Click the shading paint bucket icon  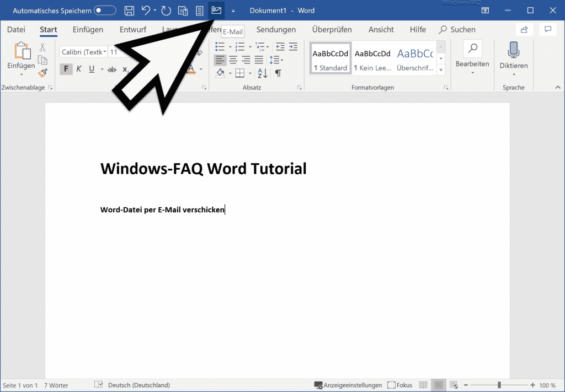tap(220, 73)
